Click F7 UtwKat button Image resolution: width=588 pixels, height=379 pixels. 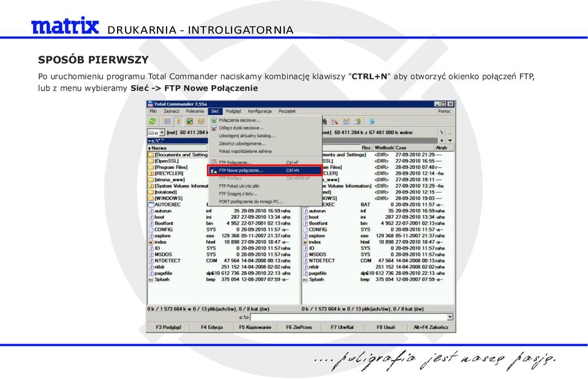(x=342, y=328)
